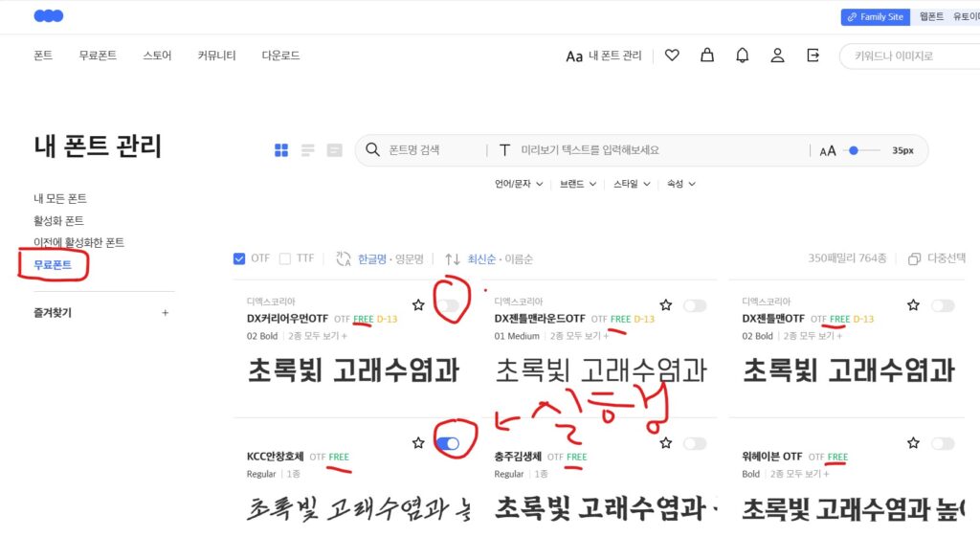This screenshot has height=537, width=980.
Task: Deactivate KCC안창호체 font toggle
Action: pos(448,444)
